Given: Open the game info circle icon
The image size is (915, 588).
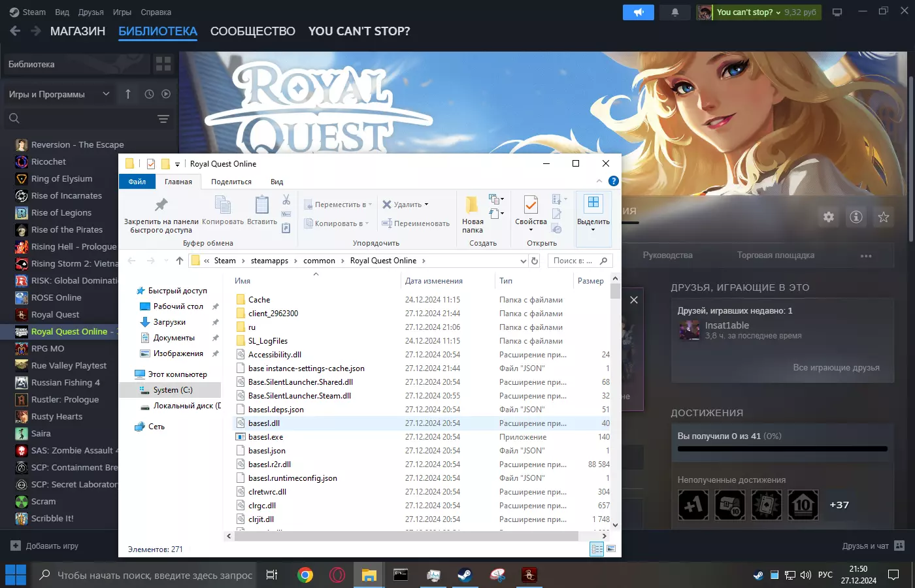Looking at the screenshot, I should tap(856, 217).
